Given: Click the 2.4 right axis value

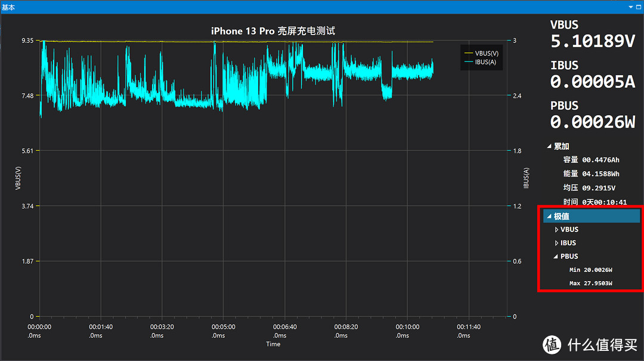Looking at the screenshot, I should (517, 96).
